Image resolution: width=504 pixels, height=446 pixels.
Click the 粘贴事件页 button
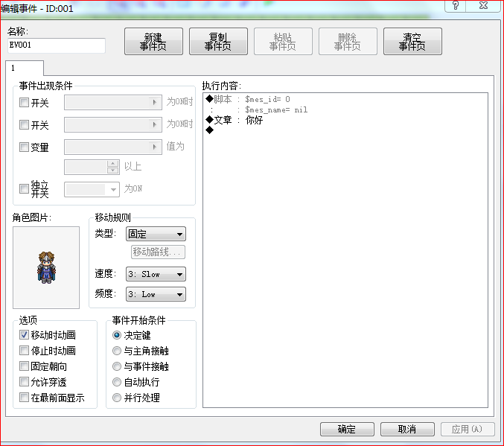[x=283, y=41]
